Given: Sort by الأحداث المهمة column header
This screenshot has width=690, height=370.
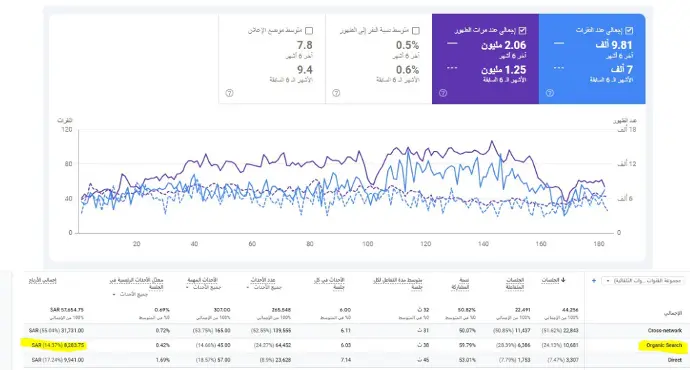Looking at the screenshot, I should tap(203, 280).
